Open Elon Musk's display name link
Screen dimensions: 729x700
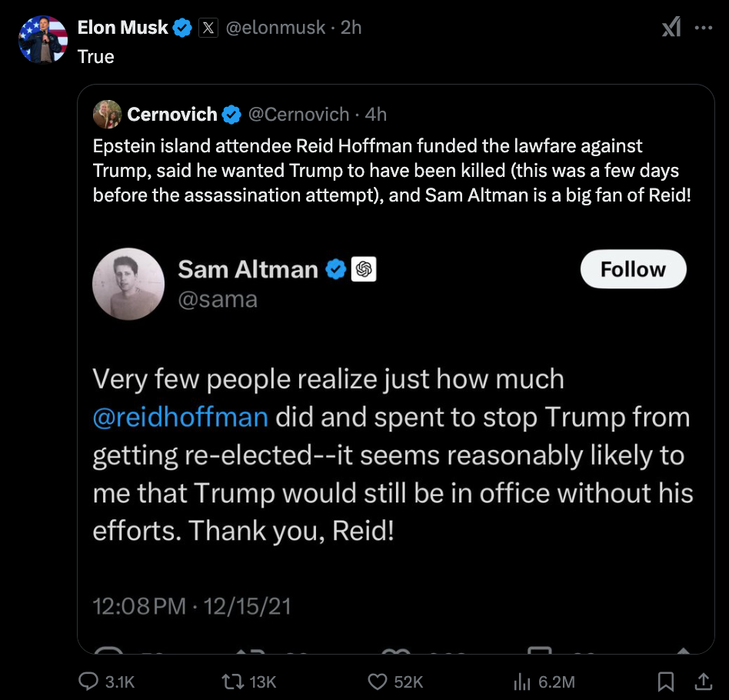pyautogui.click(x=123, y=28)
